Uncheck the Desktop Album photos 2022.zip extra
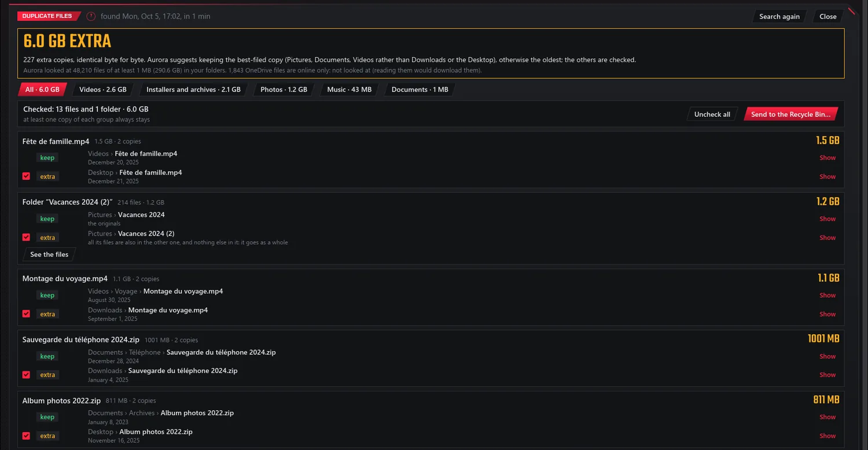This screenshot has height=450, width=868. click(x=26, y=436)
